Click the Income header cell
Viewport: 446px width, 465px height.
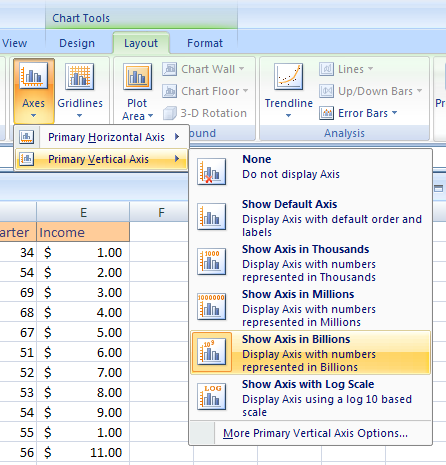83,232
